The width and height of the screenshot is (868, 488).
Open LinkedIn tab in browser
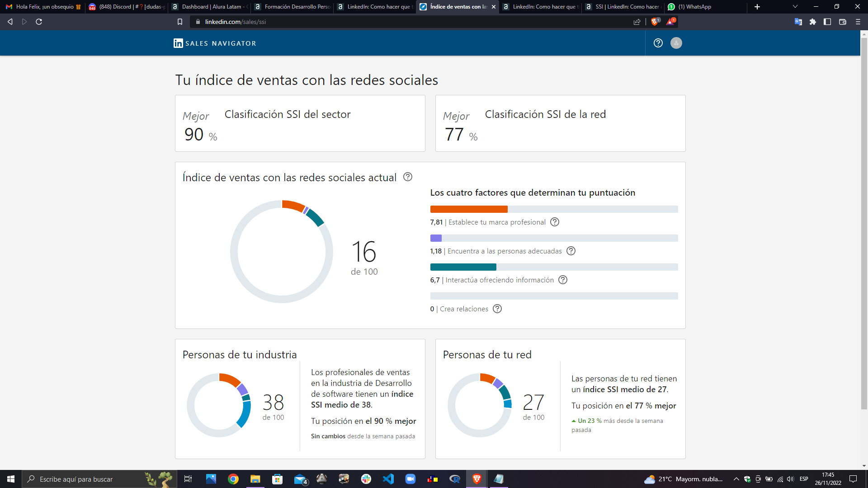(x=378, y=7)
